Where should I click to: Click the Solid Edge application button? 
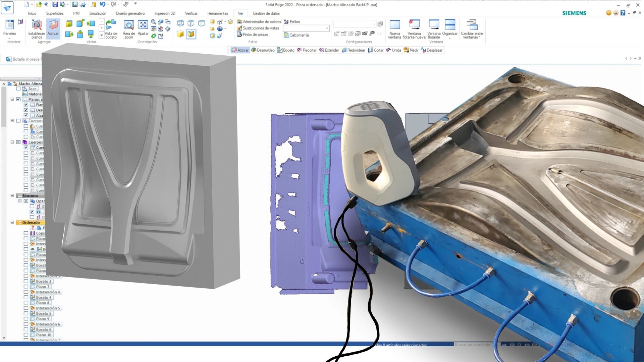(x=7, y=7)
